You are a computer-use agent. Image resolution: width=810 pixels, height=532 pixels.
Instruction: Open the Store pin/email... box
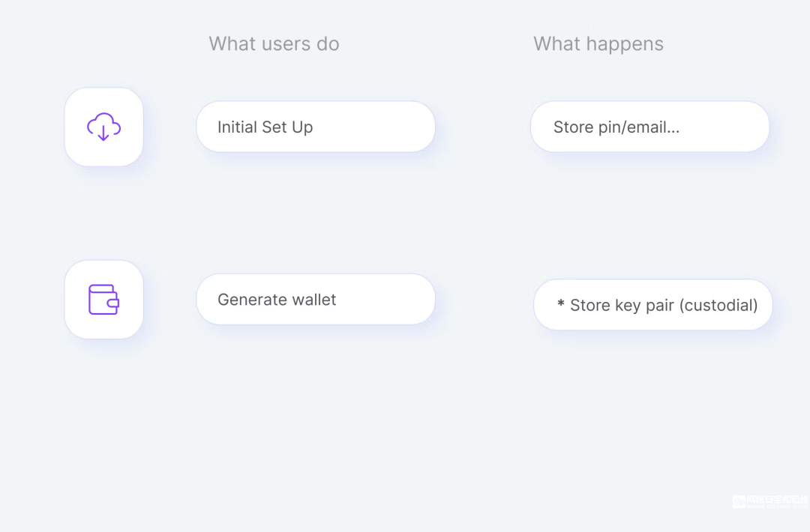(x=649, y=127)
